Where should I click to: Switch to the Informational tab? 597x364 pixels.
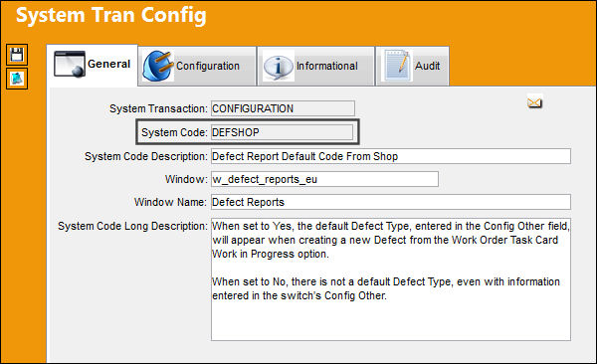(x=315, y=67)
